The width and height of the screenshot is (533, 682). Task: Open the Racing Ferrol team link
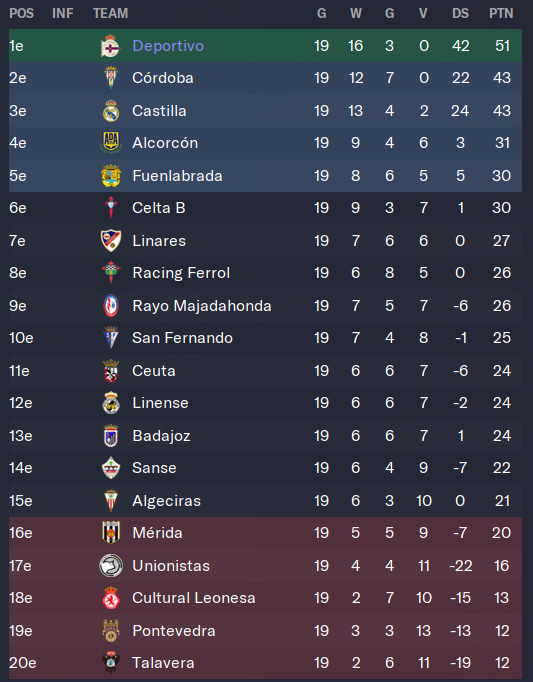[x=181, y=273]
